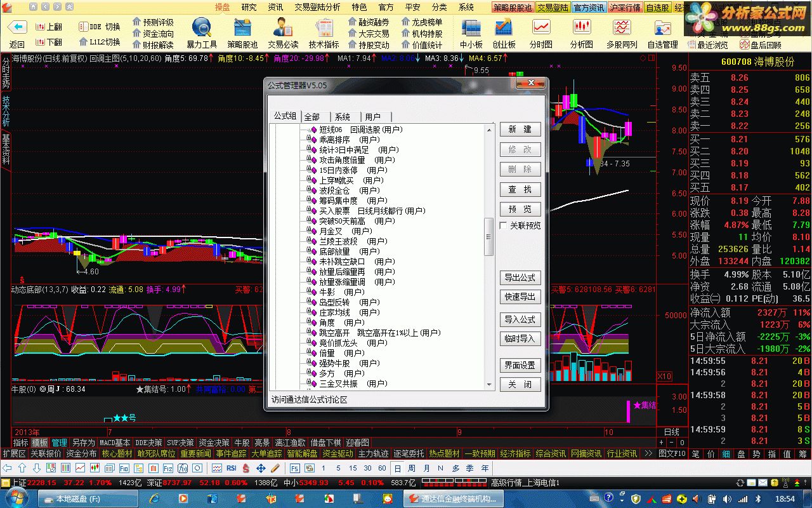
Task: Click the pencil drawing tool icon
Action: 275,468
